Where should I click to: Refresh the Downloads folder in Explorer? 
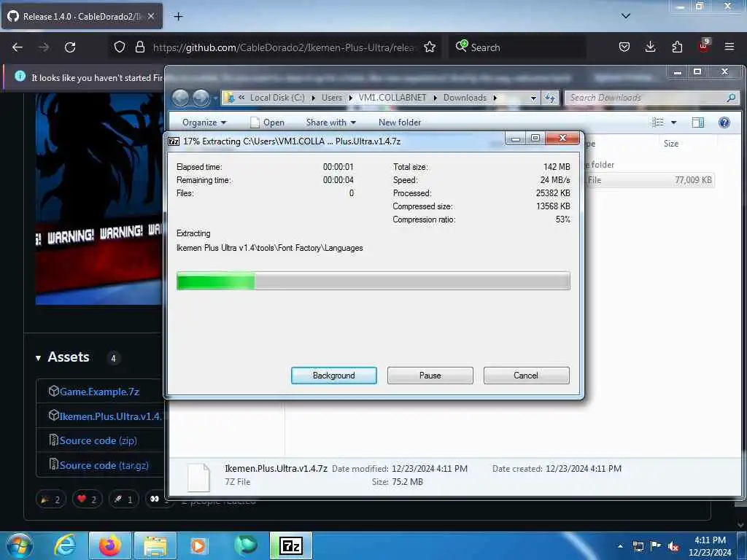[550, 98]
